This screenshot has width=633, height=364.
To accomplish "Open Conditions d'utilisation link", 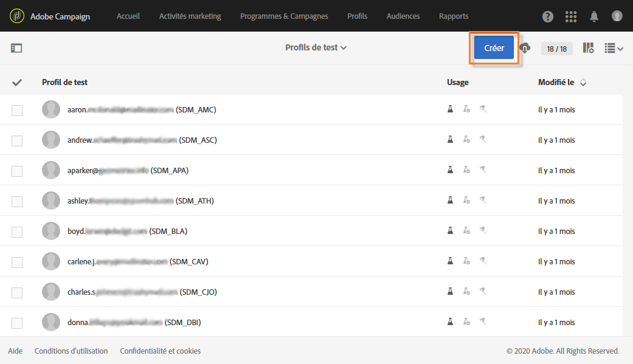I will pyautogui.click(x=71, y=351).
